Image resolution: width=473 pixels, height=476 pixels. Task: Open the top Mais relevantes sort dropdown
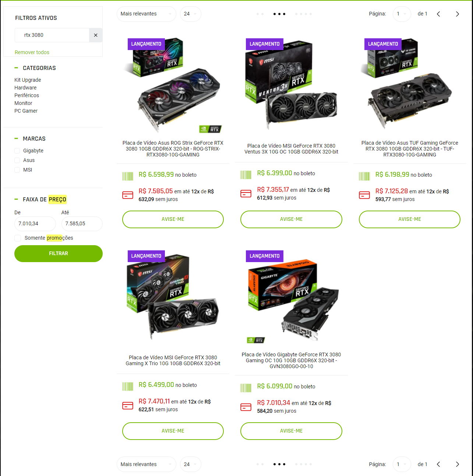147,14
